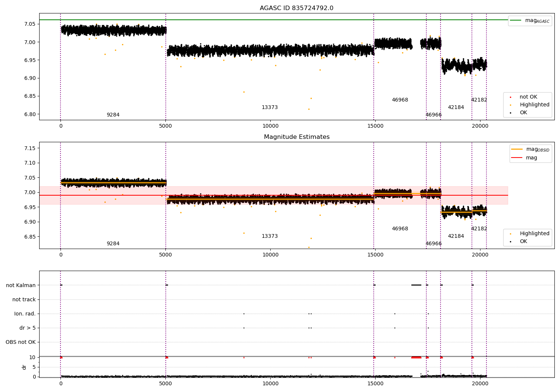Click the 'not track' axis label
Viewport: 560px width, 392px height.
click(24, 300)
